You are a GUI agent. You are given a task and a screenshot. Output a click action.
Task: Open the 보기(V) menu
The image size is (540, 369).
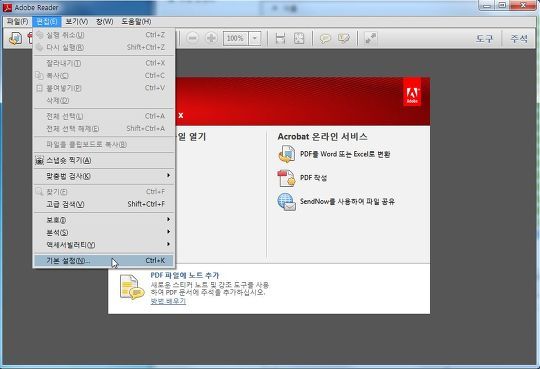[76, 21]
